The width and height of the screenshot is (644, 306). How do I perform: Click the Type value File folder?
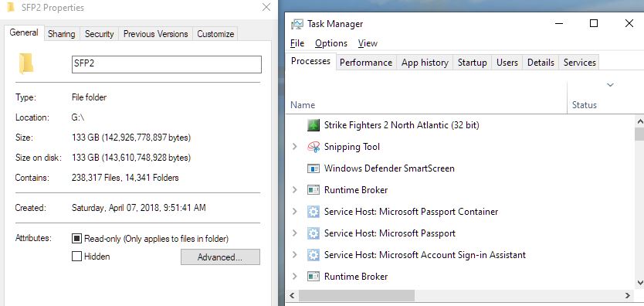point(89,98)
